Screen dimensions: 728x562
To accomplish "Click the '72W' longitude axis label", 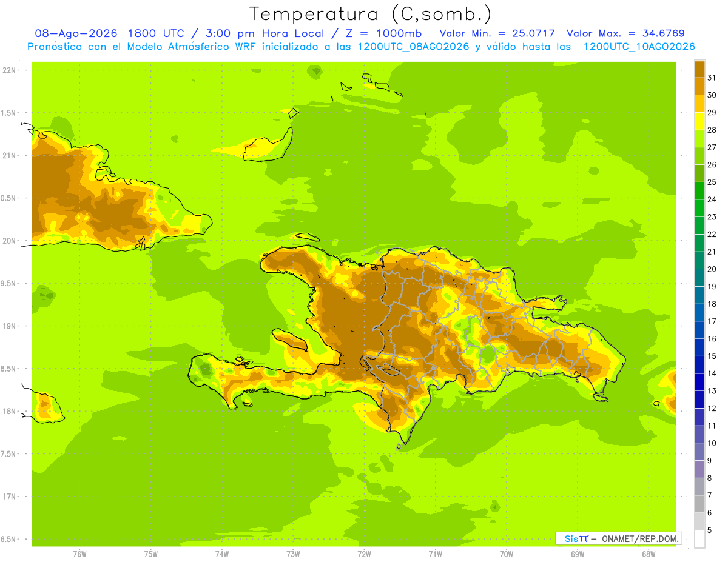I will tap(364, 554).
